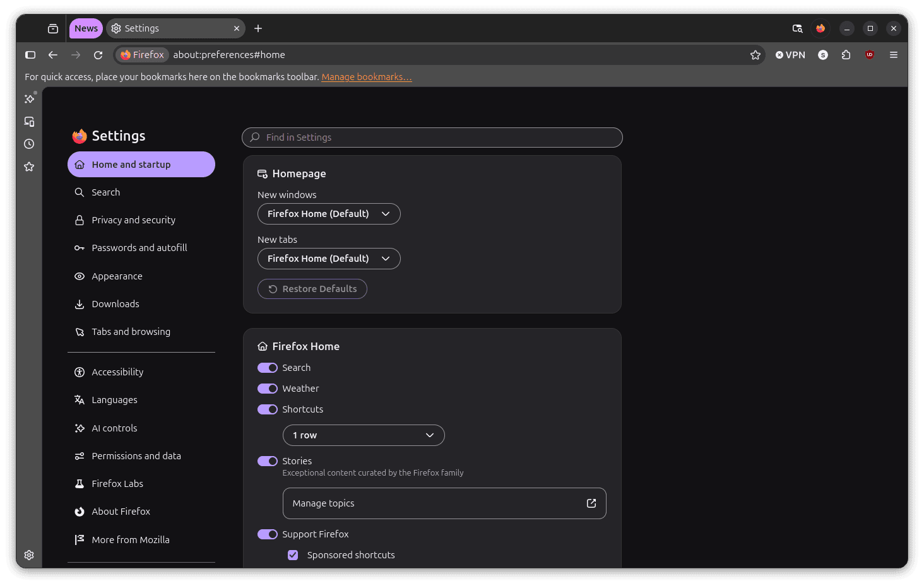Open Languages settings
Screen dimensions: 924x586
[141, 400]
